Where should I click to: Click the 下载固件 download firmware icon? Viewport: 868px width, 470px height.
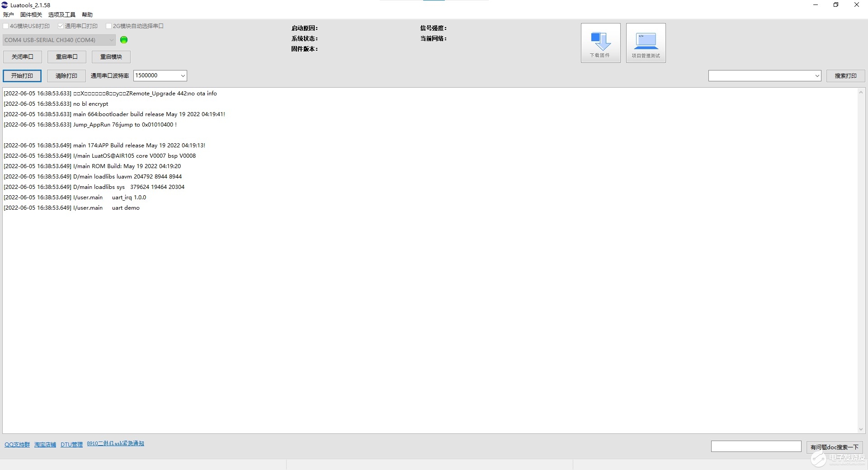600,43
